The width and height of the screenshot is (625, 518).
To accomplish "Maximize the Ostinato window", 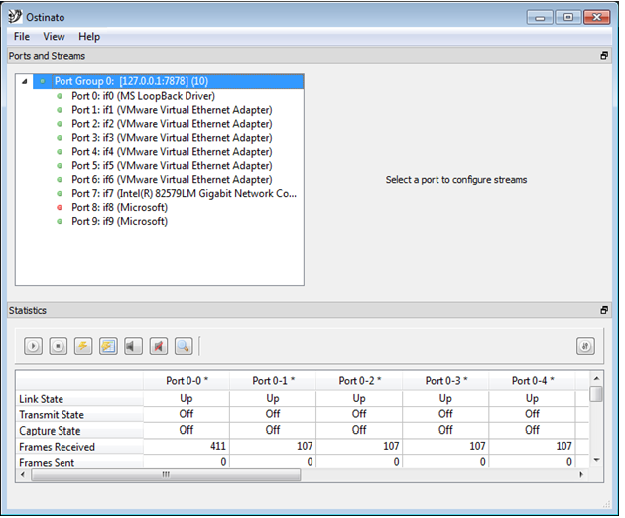I will tap(568, 18).
